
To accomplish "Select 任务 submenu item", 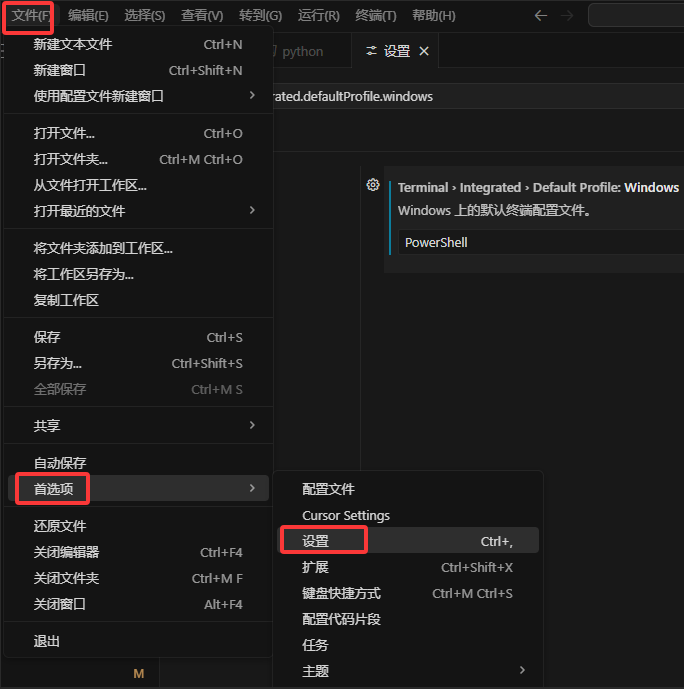I will (409, 645).
